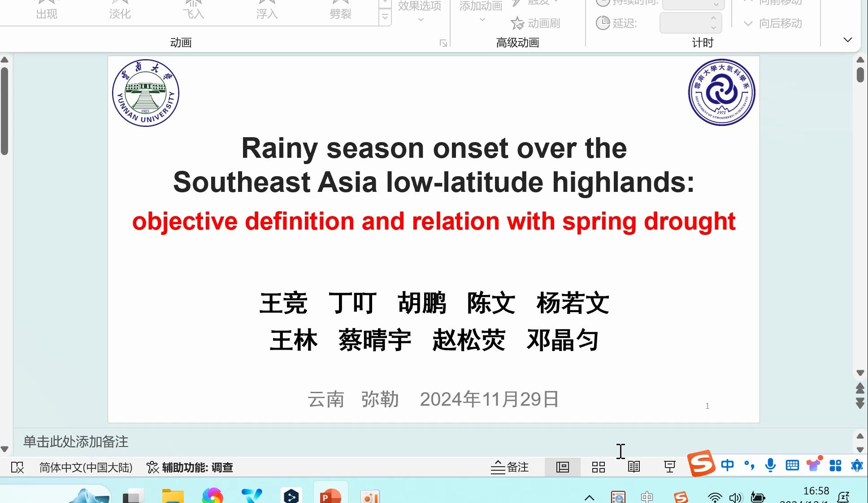Click 简体中文(中国大陆) language indicator

(86, 468)
